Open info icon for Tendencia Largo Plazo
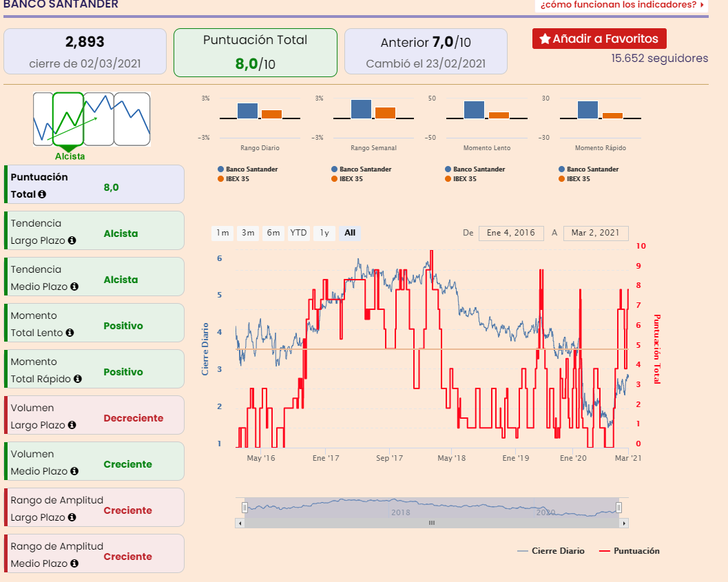This screenshot has width=728, height=582. (72, 240)
